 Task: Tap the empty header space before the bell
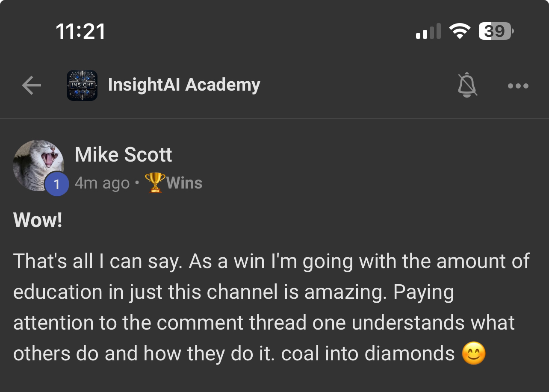point(358,85)
